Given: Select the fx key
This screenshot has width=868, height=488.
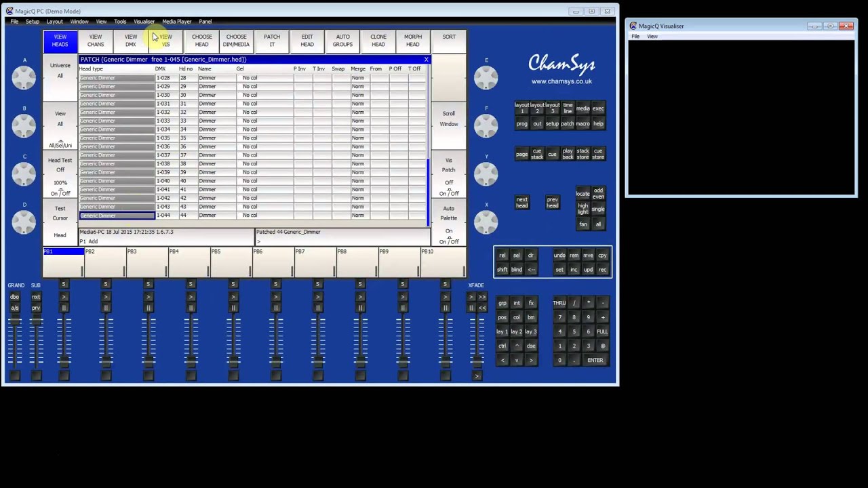Looking at the screenshot, I should 531,303.
